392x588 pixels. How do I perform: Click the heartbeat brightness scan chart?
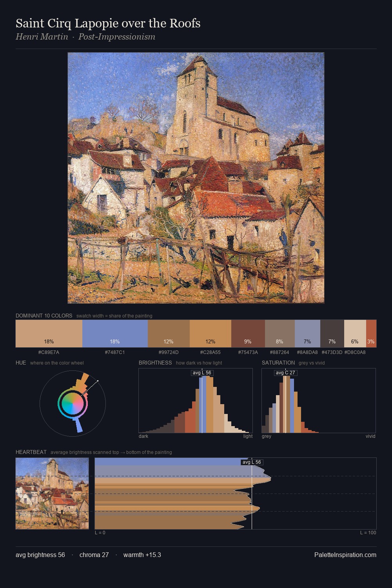[x=236, y=494]
